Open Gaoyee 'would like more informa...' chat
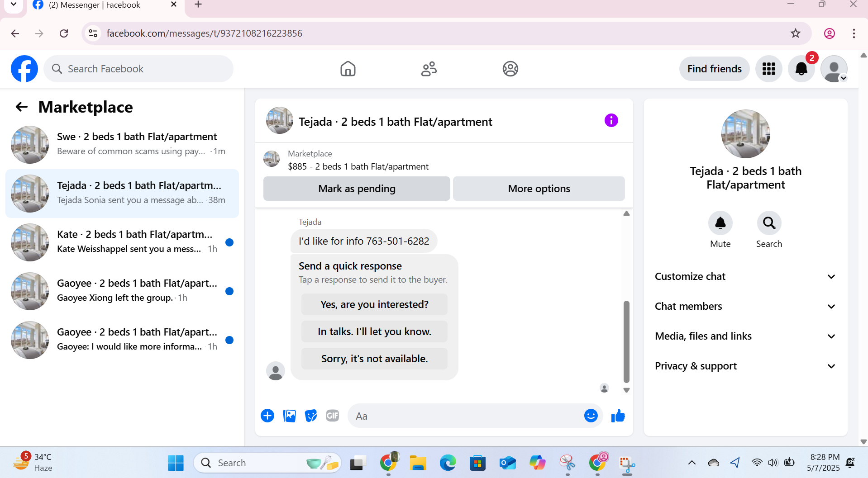Viewport: 868px width, 478px height. [x=122, y=340]
